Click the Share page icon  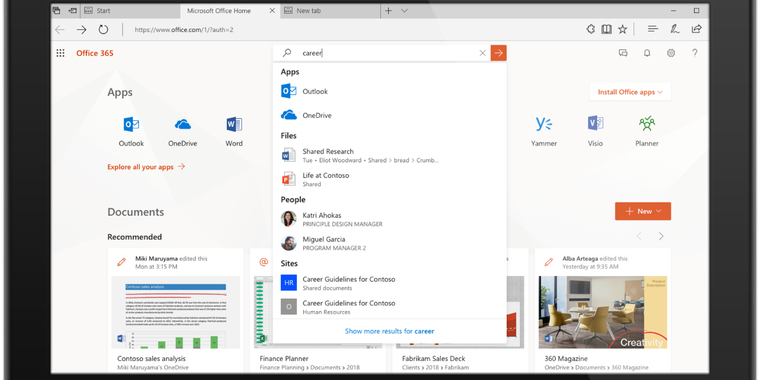697,29
